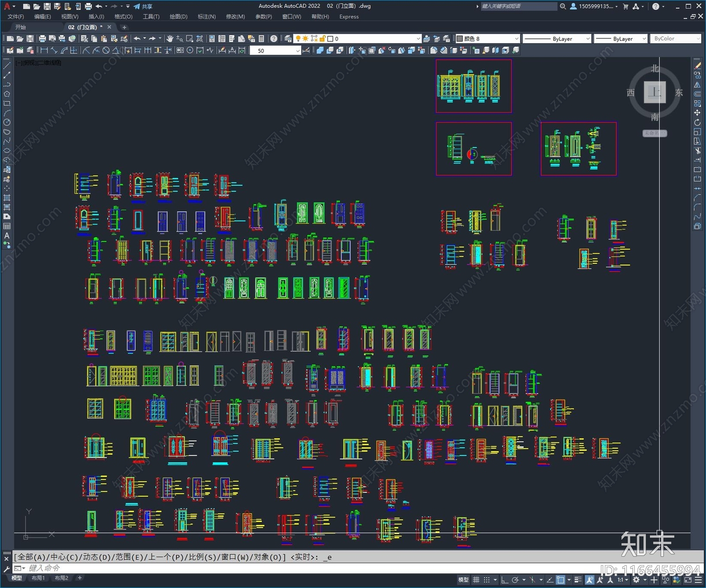
Task: Select the Pan hand tool
Action: pyautogui.click(x=170, y=39)
